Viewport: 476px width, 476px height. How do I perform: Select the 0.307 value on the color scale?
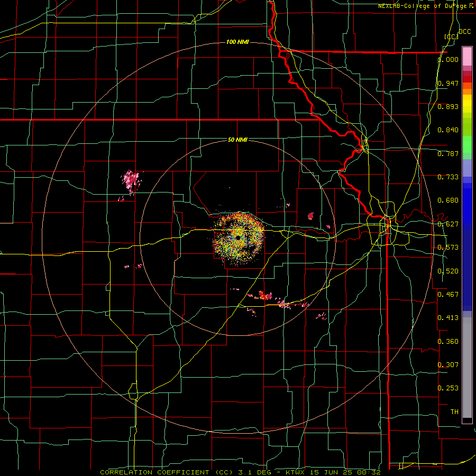point(448,364)
